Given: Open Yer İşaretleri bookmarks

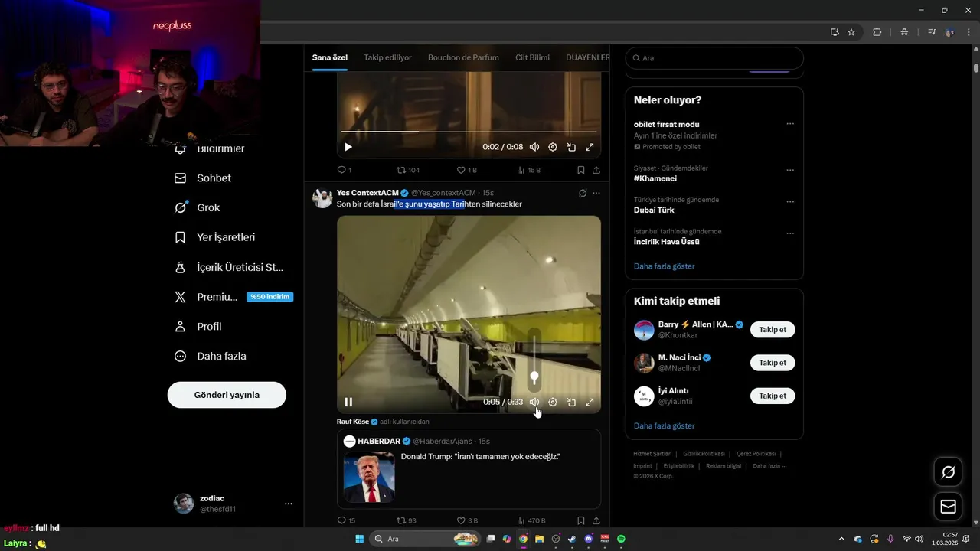Looking at the screenshot, I should (x=214, y=237).
